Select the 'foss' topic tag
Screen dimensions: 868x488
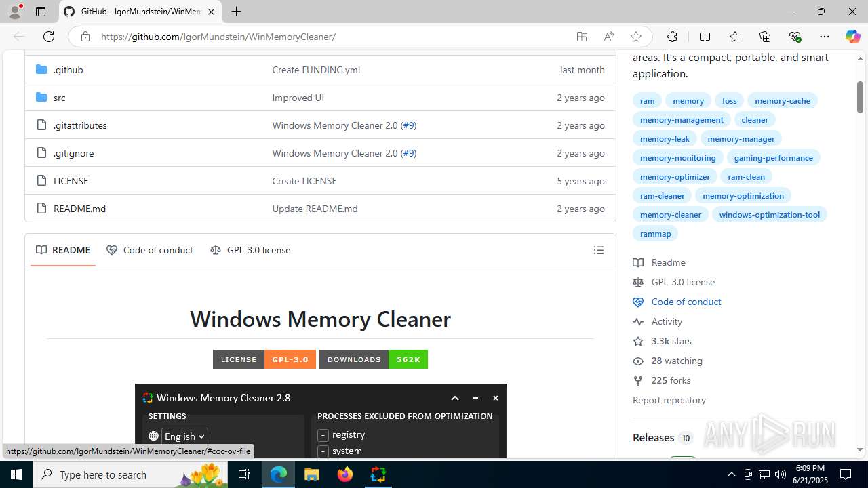[x=729, y=100]
